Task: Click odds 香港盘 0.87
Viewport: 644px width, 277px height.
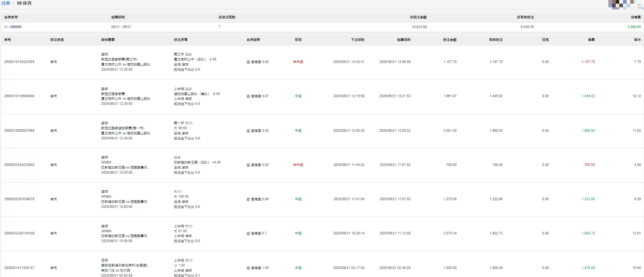Action: click(258, 96)
